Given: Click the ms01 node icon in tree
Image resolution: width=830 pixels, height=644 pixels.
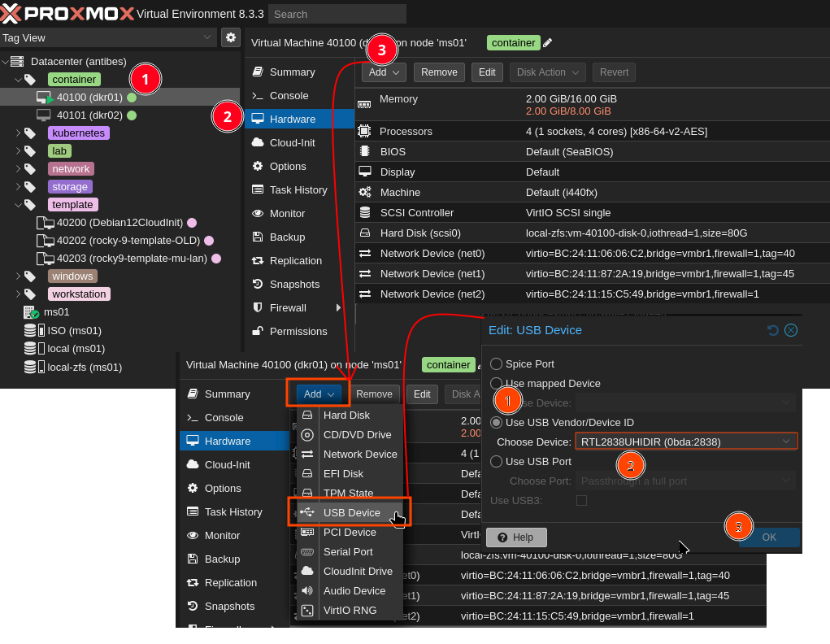Looking at the screenshot, I should 31,312.
